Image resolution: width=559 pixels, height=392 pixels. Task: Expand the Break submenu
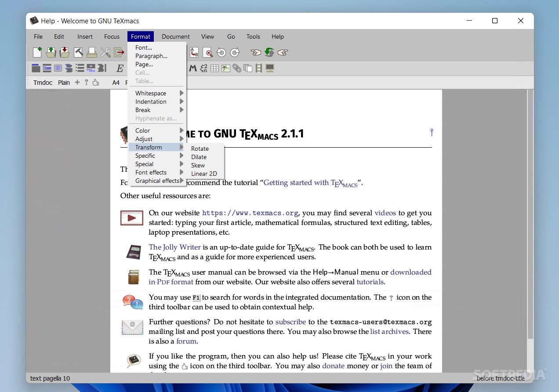[x=157, y=110]
